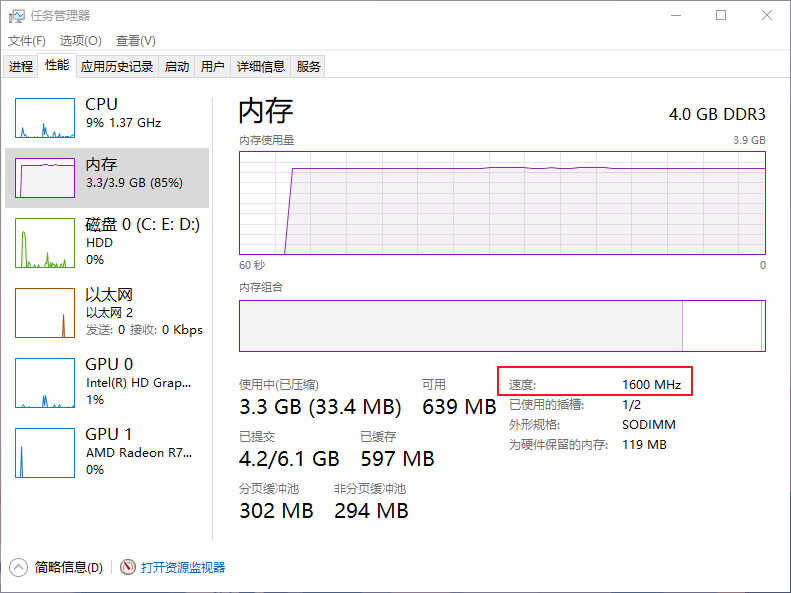Select the 内存 memory mini graph
The width and height of the screenshot is (791, 593).
pos(45,177)
